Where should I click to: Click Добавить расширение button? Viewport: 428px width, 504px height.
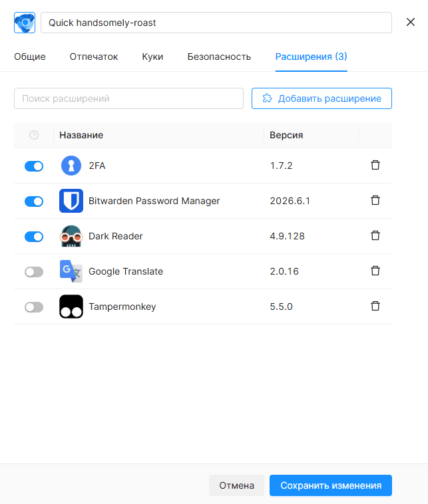[321, 98]
